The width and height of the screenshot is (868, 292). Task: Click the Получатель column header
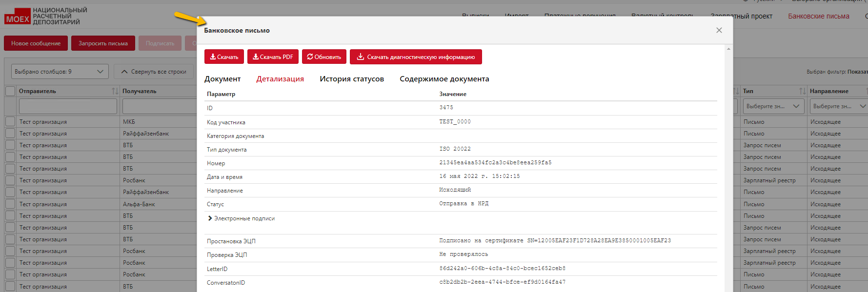[140, 91]
